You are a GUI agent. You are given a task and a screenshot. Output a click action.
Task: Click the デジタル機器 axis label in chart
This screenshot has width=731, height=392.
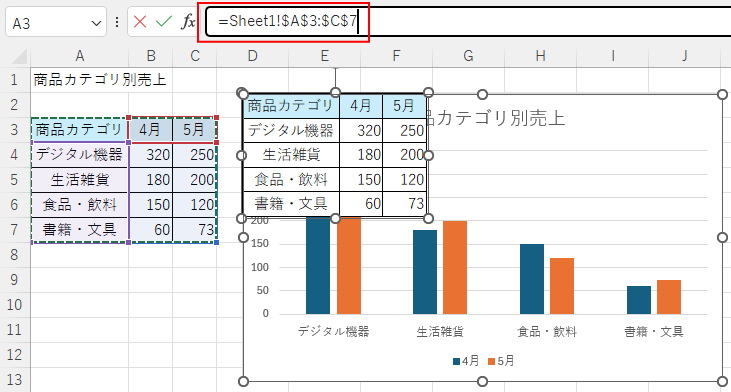333,332
